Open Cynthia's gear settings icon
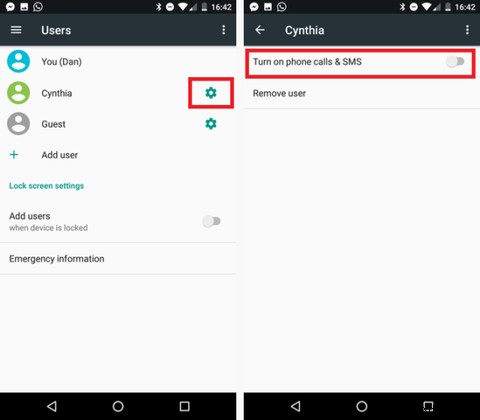480x420 pixels. tap(211, 93)
